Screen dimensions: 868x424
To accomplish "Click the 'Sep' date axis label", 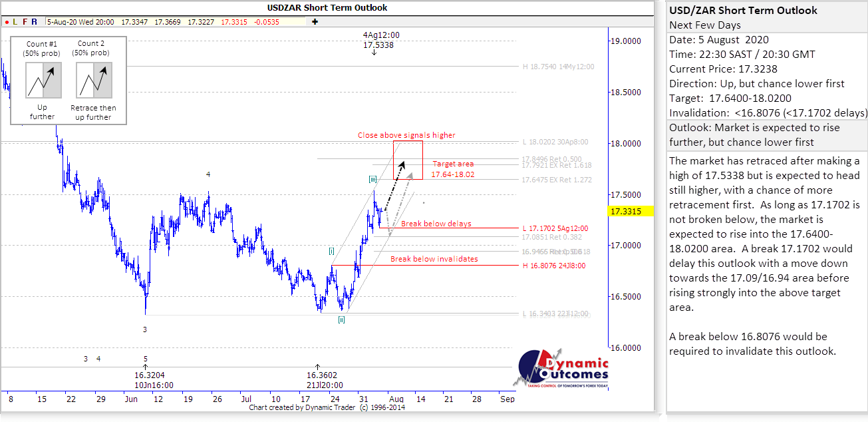I will (507, 399).
